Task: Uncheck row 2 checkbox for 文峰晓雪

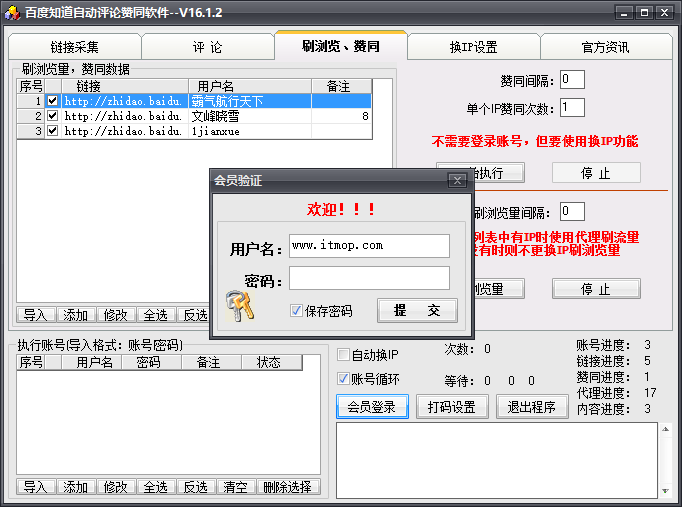Action: (53, 116)
